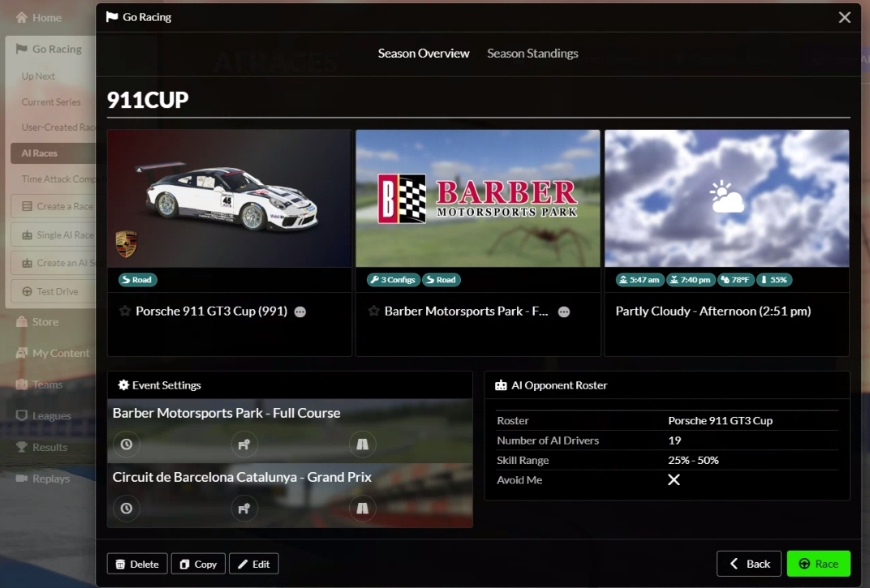Viewport: 870px width, 588px height.
Task: Click the 7:40 pm sunset badge
Action: 691,280
